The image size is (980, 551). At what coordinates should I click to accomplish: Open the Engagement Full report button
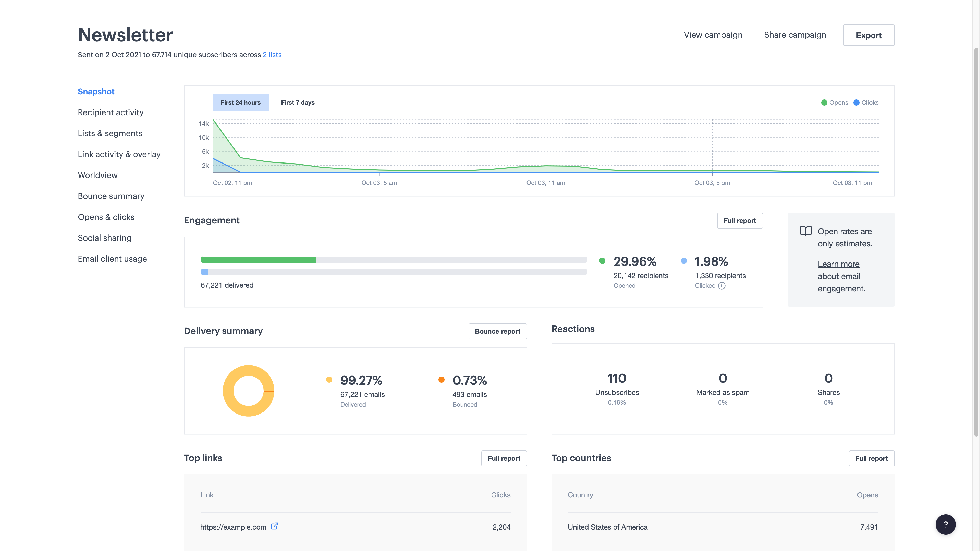click(740, 221)
